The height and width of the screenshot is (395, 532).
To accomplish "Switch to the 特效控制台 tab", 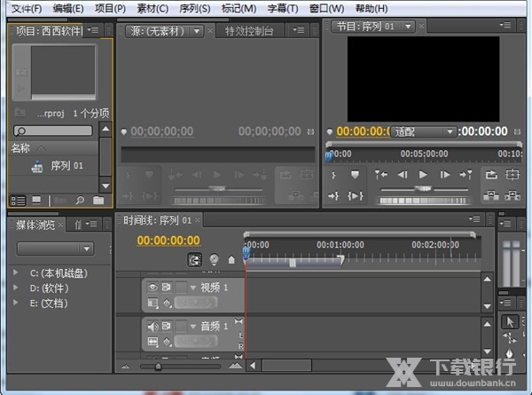I will tap(254, 31).
